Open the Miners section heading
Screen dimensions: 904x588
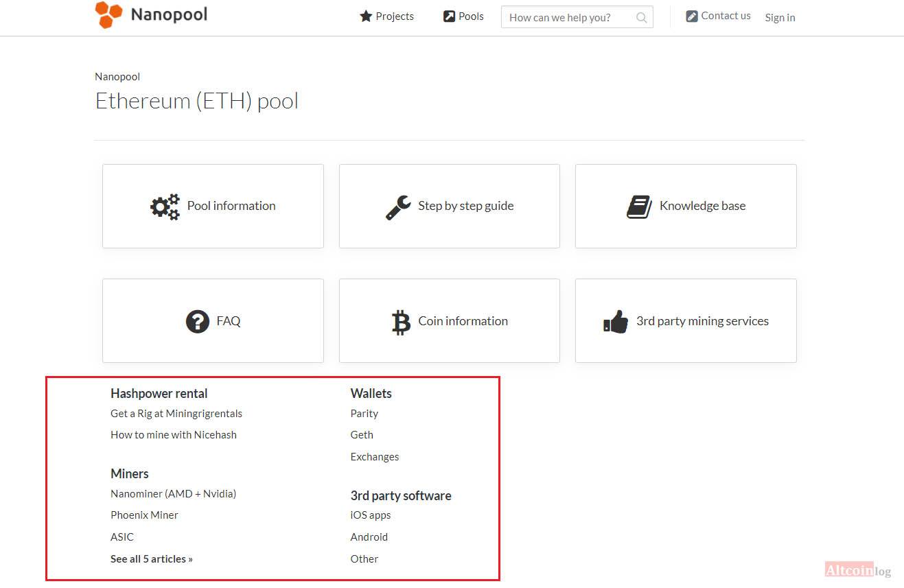[x=130, y=474]
